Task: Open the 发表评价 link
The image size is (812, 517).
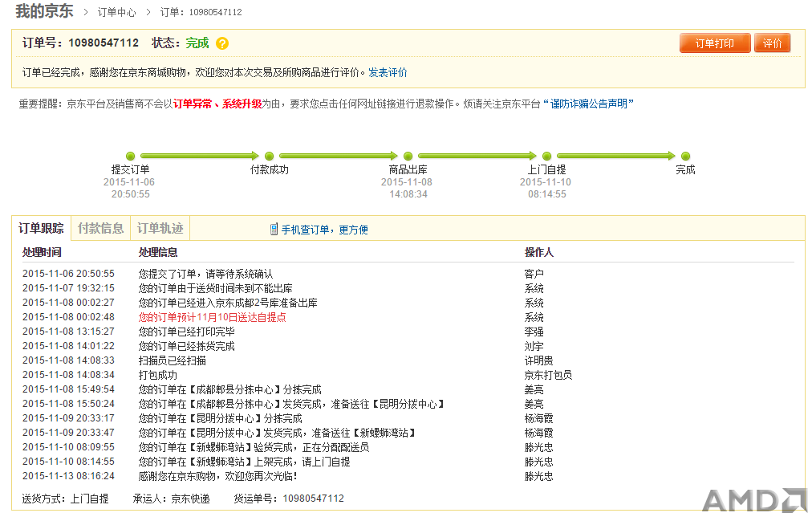Action: coord(388,72)
